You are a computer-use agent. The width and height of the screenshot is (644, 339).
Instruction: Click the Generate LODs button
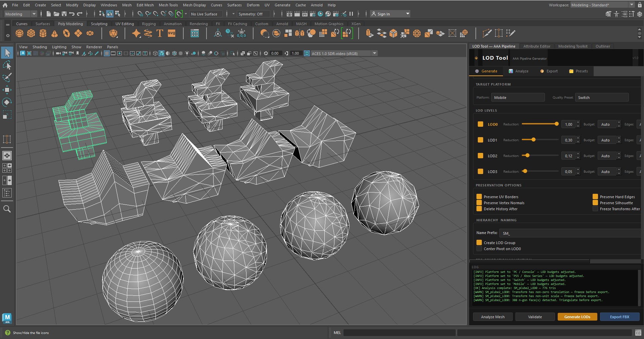coord(577,317)
